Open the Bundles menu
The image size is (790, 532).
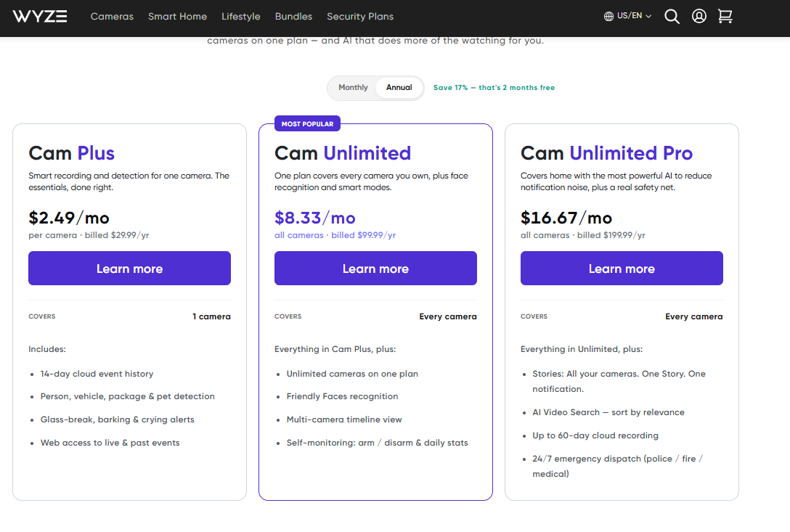[x=293, y=16]
